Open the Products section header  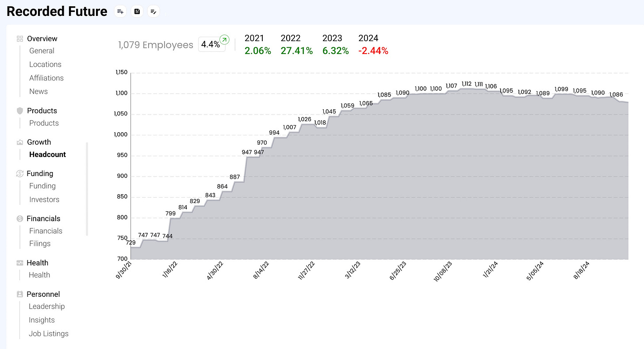[42, 111]
